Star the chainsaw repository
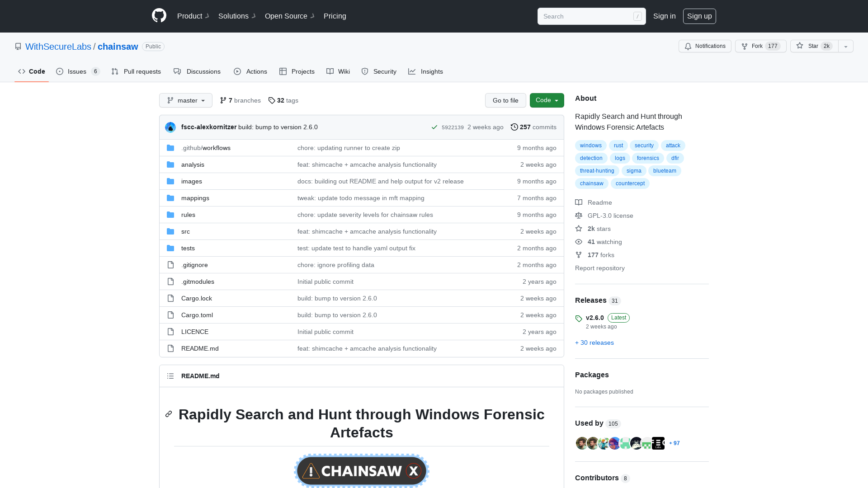 tap(814, 46)
